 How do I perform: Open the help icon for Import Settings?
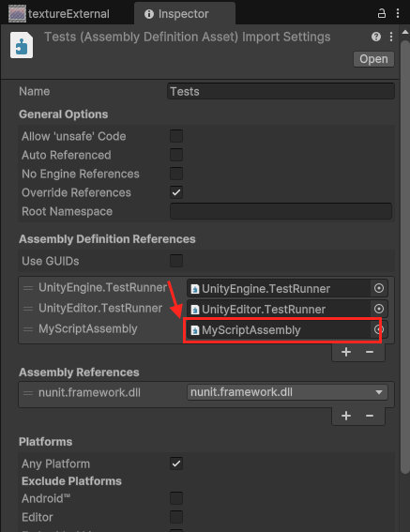point(376,37)
